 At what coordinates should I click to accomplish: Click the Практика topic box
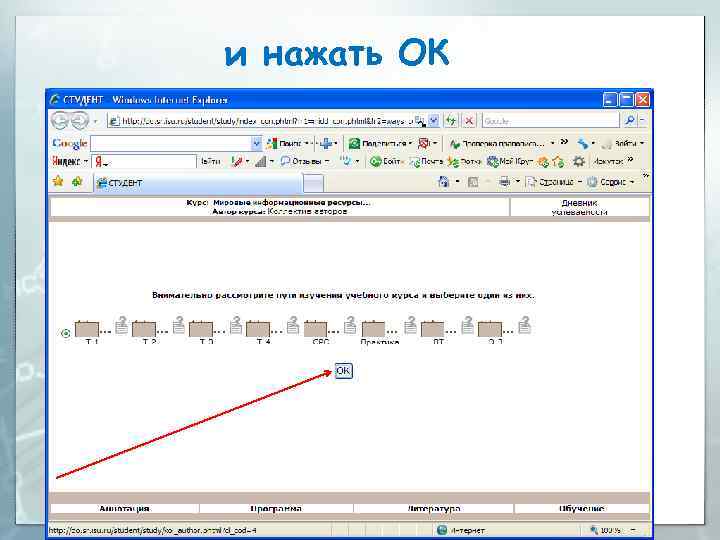tap(373, 329)
